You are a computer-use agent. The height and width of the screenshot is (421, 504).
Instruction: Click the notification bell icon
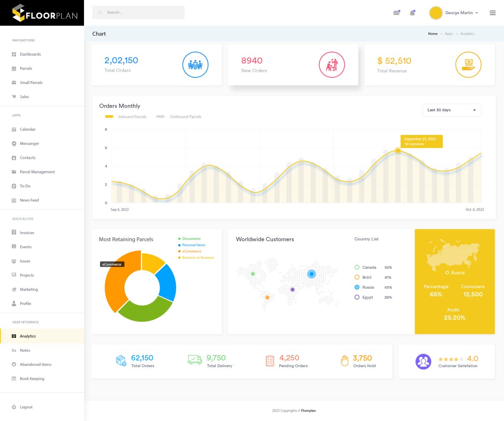click(x=412, y=13)
